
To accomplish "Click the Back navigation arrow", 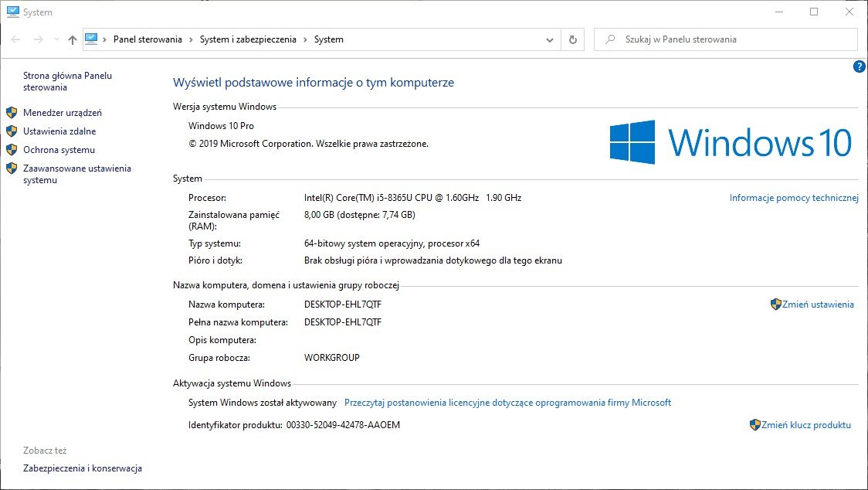I will point(15,39).
